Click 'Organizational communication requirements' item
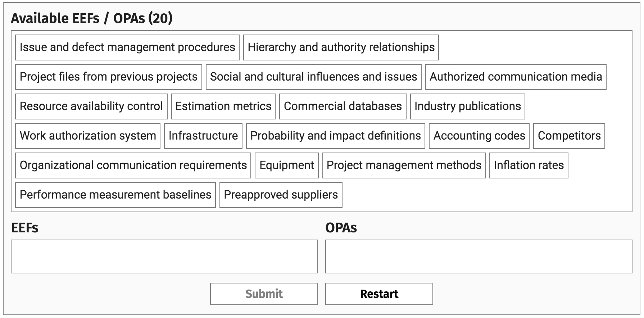The width and height of the screenshot is (644, 318). point(133,165)
